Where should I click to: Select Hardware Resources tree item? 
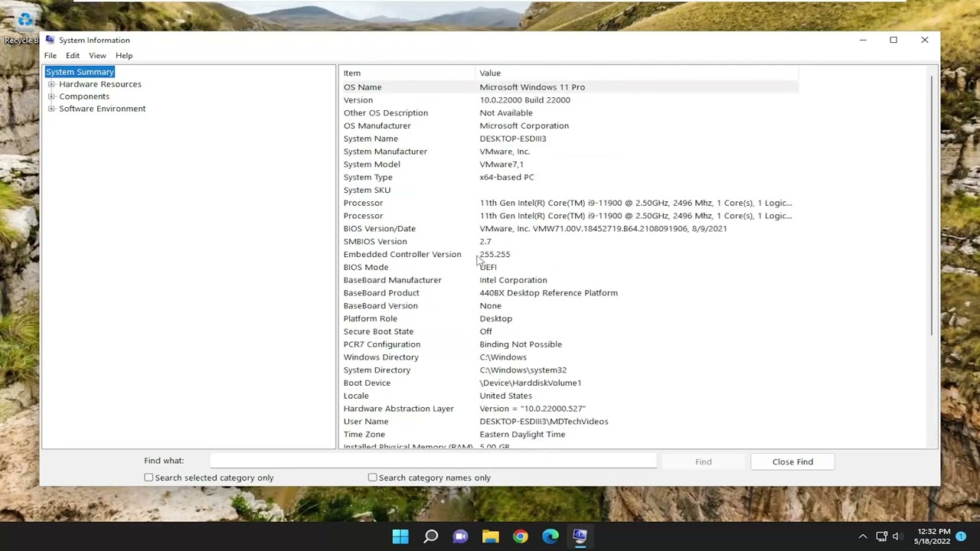click(x=100, y=84)
